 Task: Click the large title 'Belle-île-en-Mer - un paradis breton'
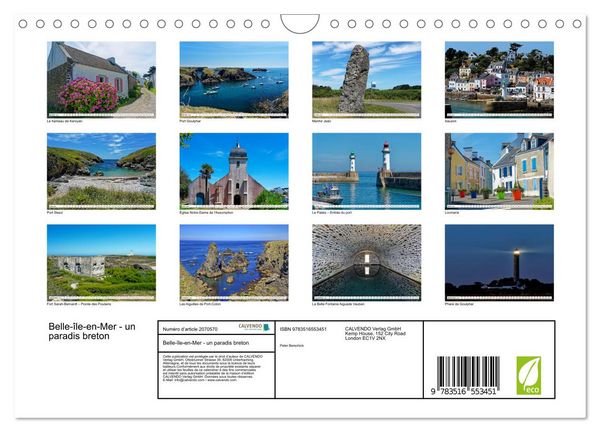point(92,331)
